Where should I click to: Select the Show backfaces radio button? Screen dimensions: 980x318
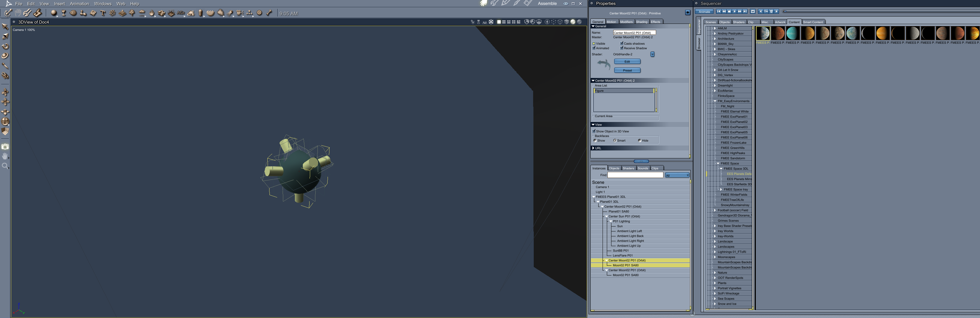[595, 140]
